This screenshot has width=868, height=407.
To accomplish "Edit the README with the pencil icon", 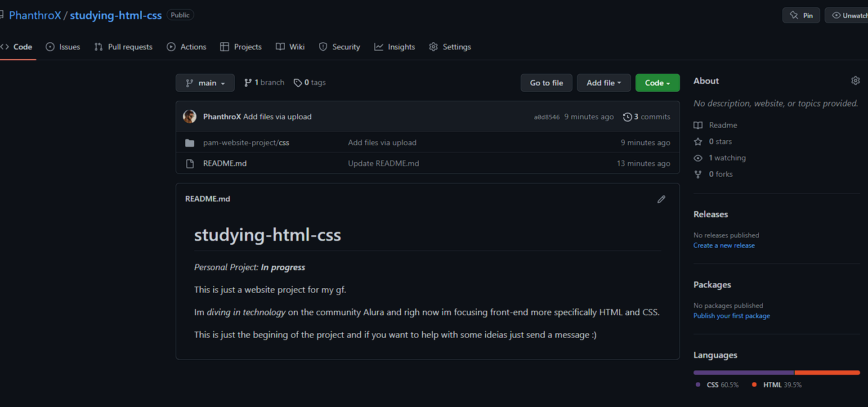I will [x=661, y=199].
